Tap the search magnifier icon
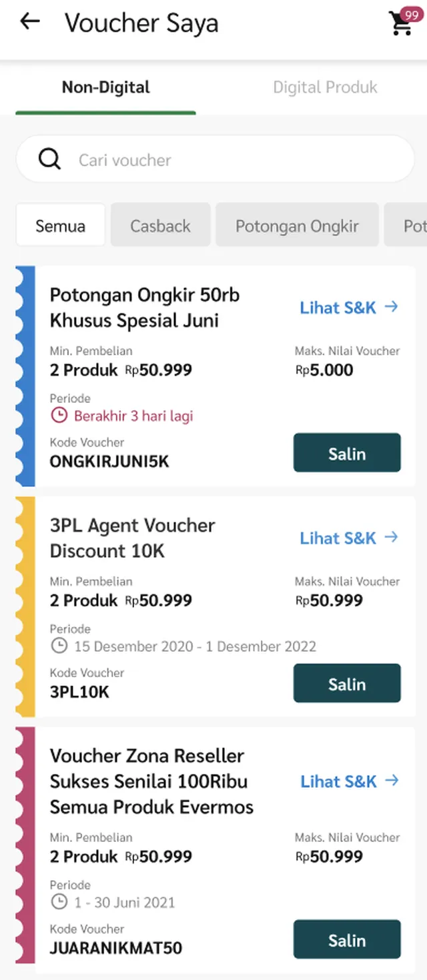427x980 pixels. pyautogui.click(x=49, y=159)
